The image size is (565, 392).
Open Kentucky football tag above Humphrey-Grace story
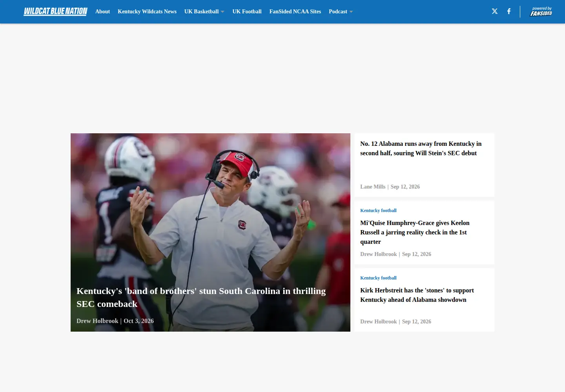tap(378, 211)
